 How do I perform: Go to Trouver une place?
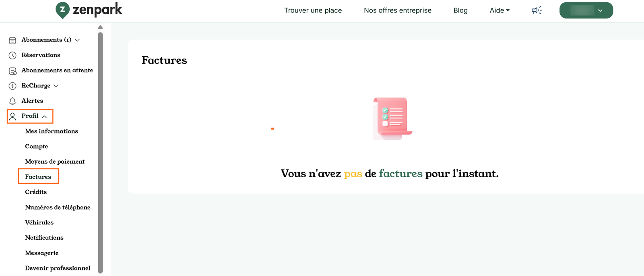point(313,10)
